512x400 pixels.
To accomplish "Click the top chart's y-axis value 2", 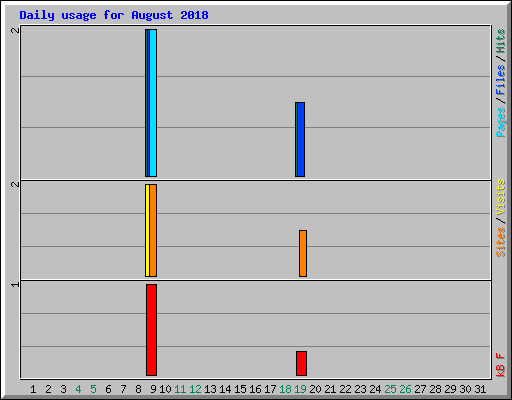I will pyautogui.click(x=15, y=30).
